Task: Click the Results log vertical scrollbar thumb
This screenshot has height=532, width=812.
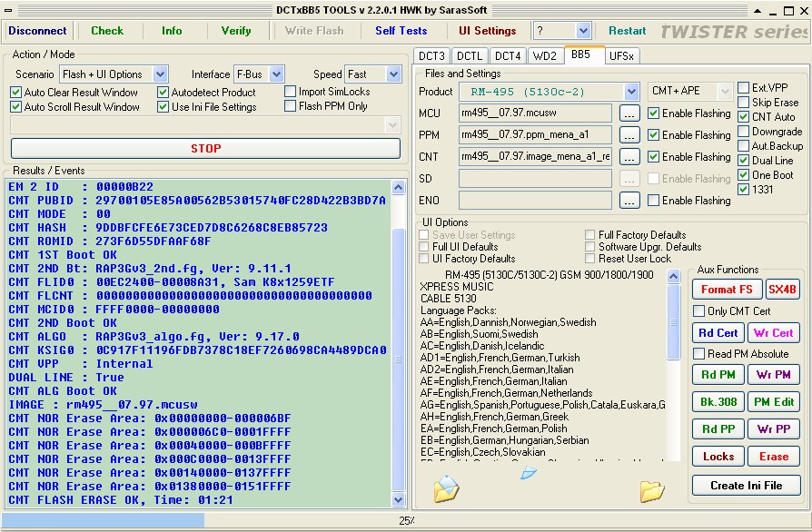Action: (x=398, y=360)
